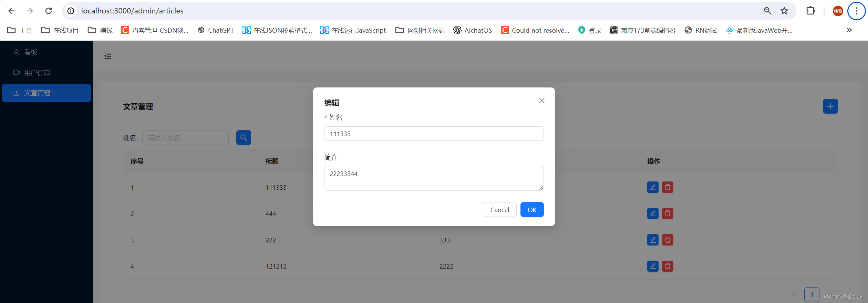Click the blue plus add-article button
The width and height of the screenshot is (868, 303).
coord(830,106)
